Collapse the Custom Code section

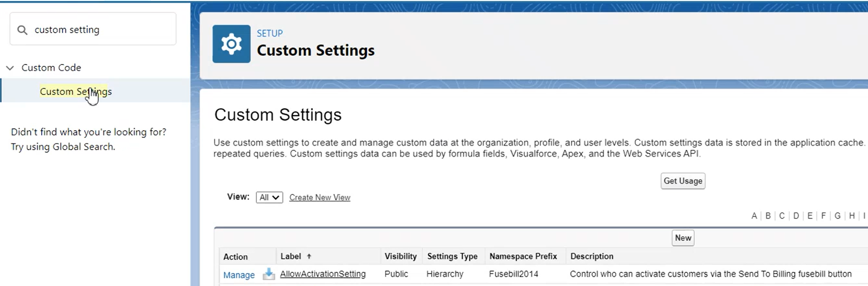pos(10,68)
